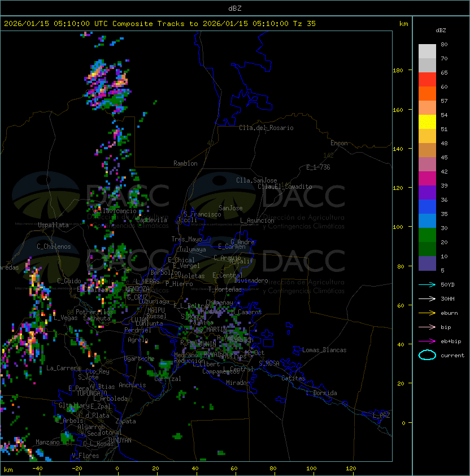This screenshot has height=476, width=470.
Task: Click the 'SanJose' map label
Action: [230, 208]
